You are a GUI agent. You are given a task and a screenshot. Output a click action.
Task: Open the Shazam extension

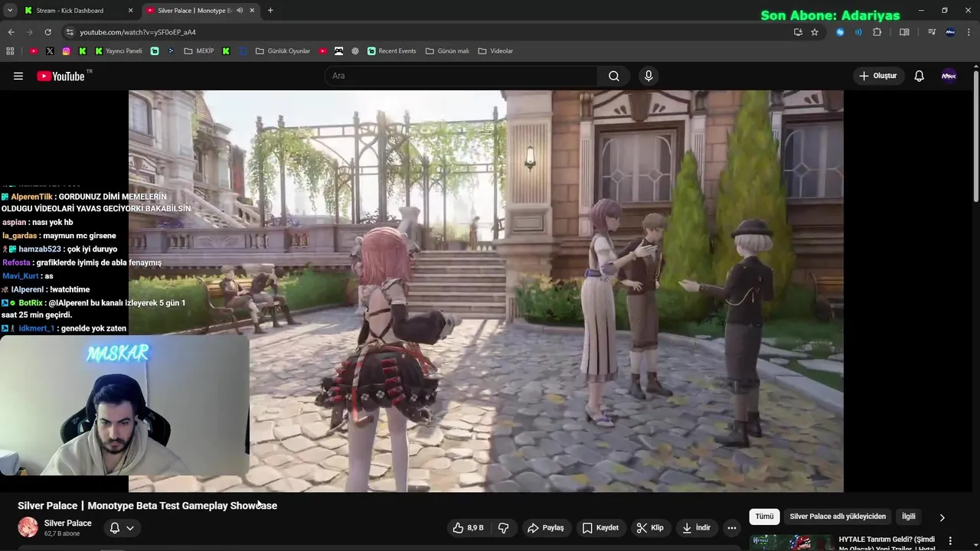(x=840, y=32)
